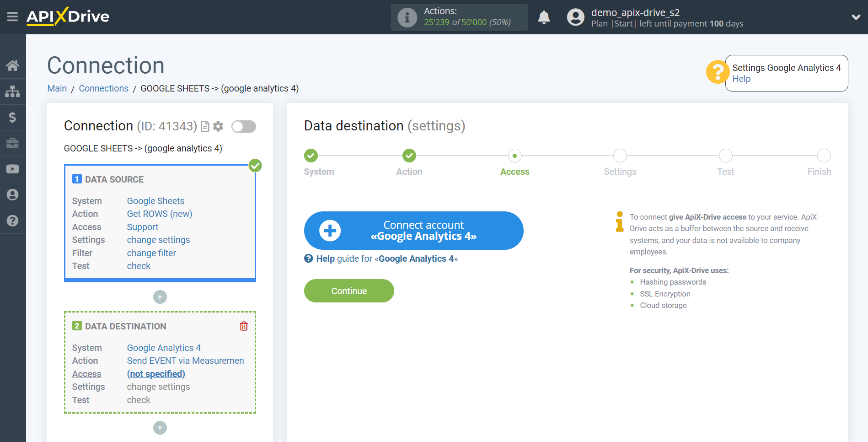Enable the connection toggle switch
This screenshot has height=442, width=868.
243,126
